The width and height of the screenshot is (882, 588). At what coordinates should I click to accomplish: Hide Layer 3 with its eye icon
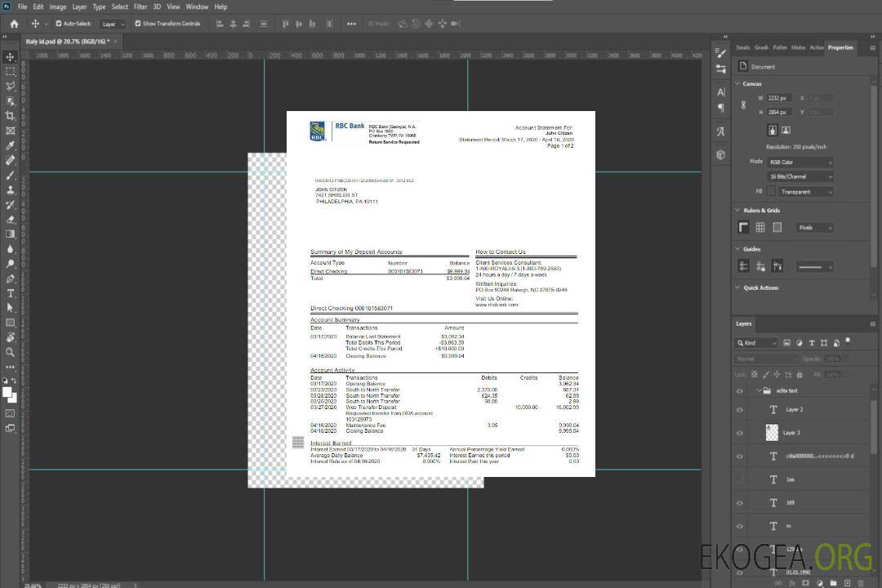(740, 433)
